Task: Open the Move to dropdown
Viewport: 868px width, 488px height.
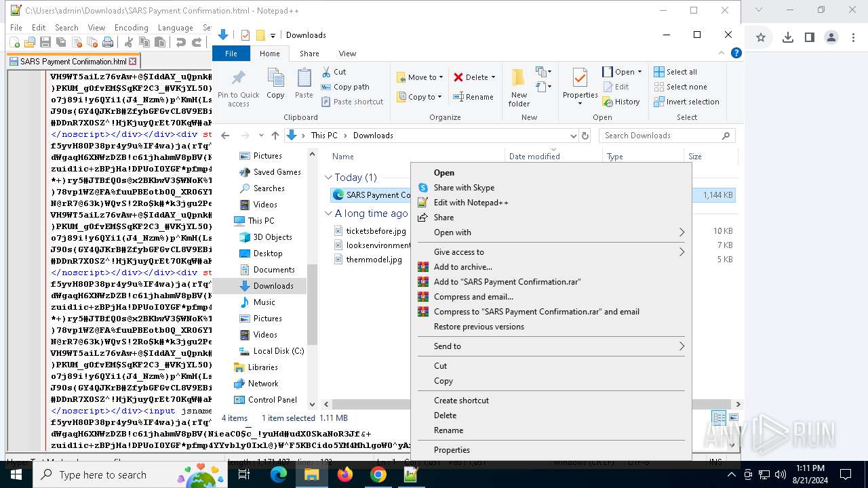Action: click(420, 77)
